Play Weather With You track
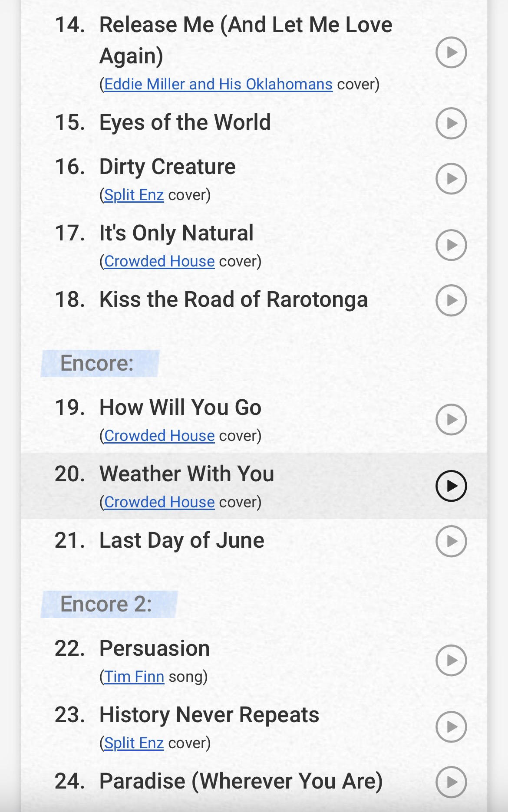The width and height of the screenshot is (508, 812). (x=451, y=486)
